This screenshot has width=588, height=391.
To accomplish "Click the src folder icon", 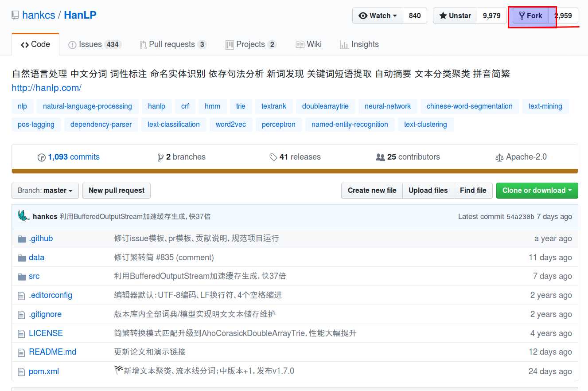I will point(22,277).
